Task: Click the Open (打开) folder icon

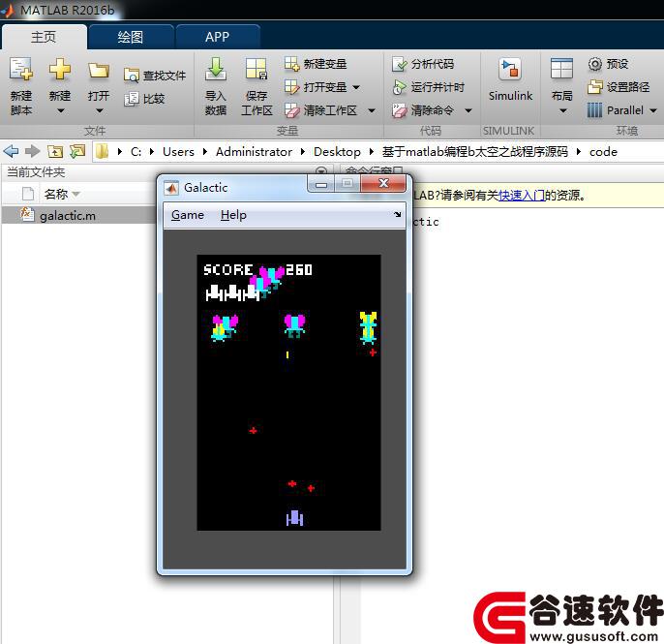Action: [x=99, y=70]
